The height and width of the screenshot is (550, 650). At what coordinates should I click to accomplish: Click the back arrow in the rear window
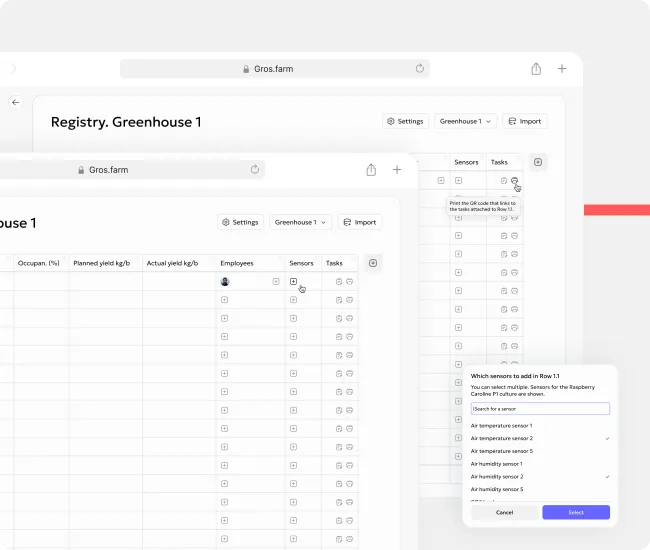(15, 102)
